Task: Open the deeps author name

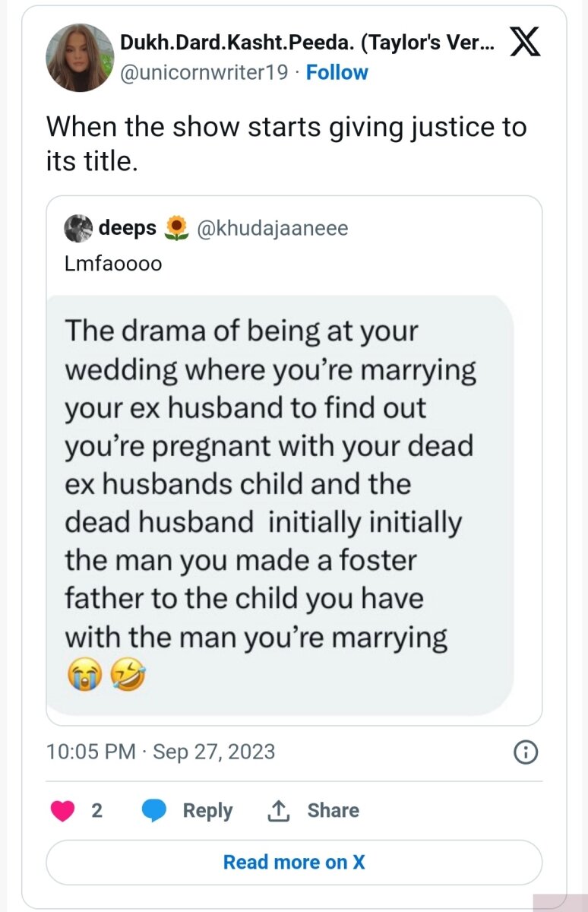Action: pos(127,228)
